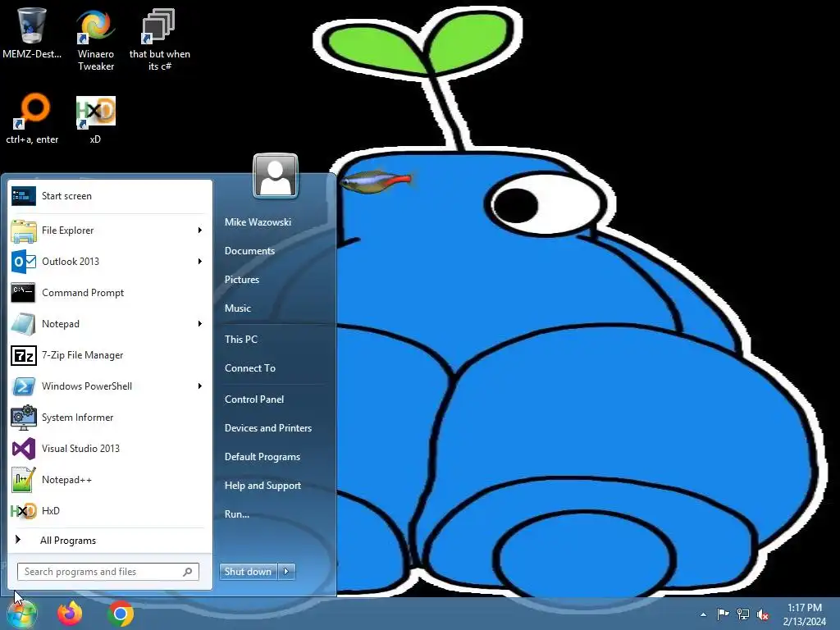Open the MEMZ-Dest... recycle bin desktop icon
Viewport: 840px width, 630px height.
(x=32, y=32)
